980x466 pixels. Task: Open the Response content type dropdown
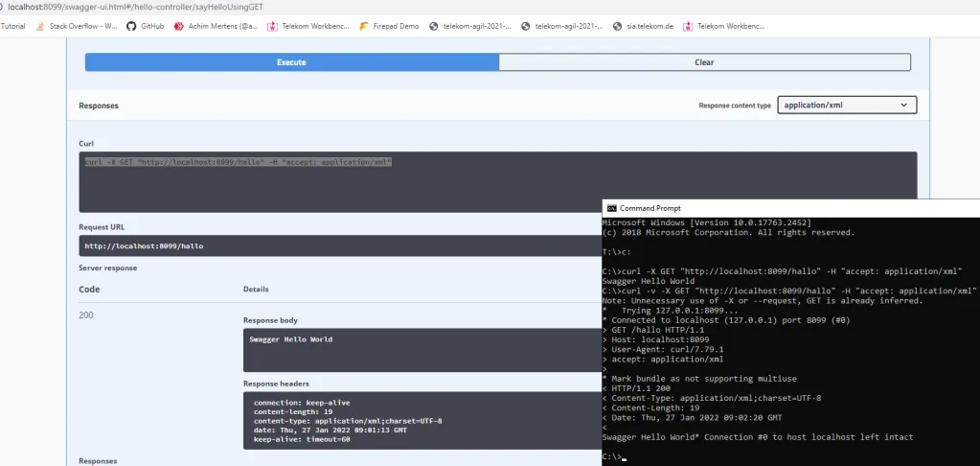(847, 105)
